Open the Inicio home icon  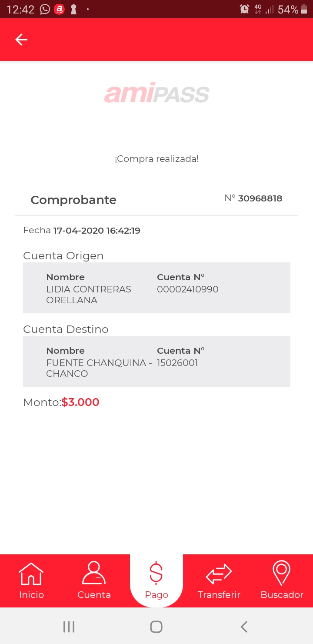click(31, 574)
